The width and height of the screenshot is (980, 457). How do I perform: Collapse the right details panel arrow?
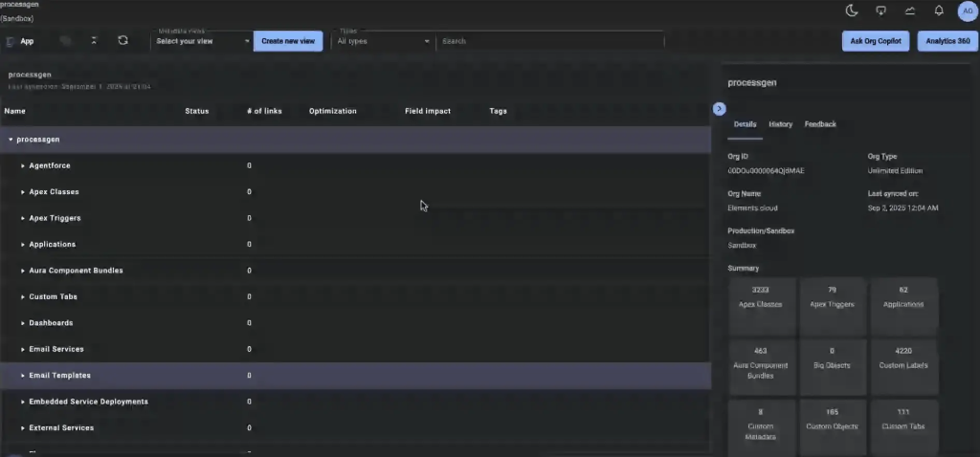point(719,109)
